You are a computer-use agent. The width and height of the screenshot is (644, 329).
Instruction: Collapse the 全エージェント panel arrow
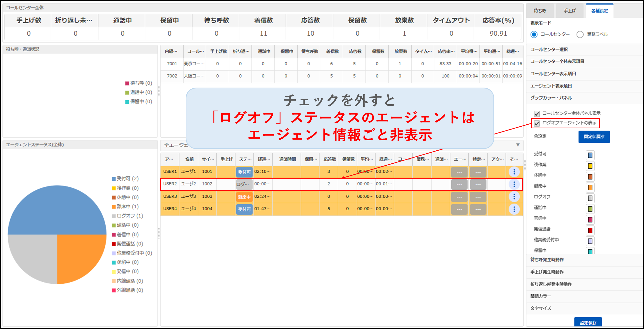(x=518, y=145)
